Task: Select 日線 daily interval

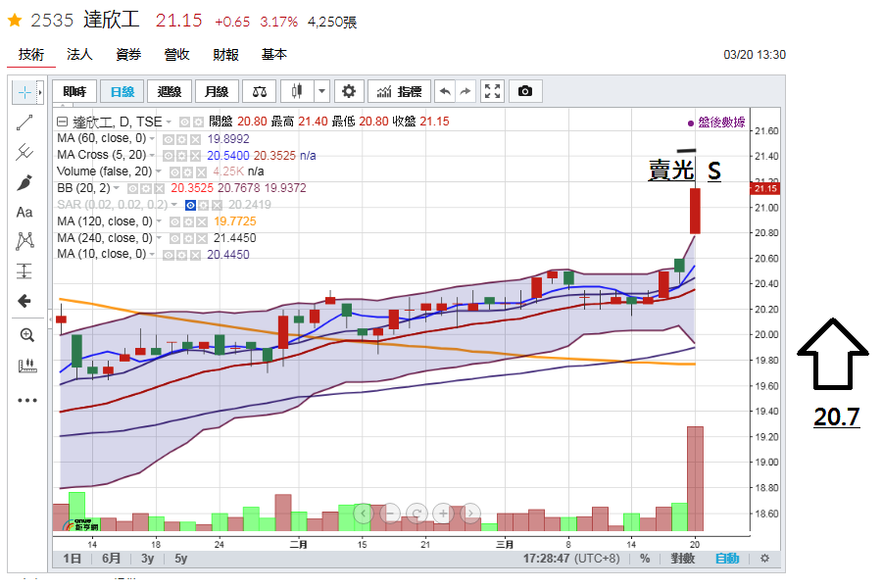Action: tap(122, 91)
